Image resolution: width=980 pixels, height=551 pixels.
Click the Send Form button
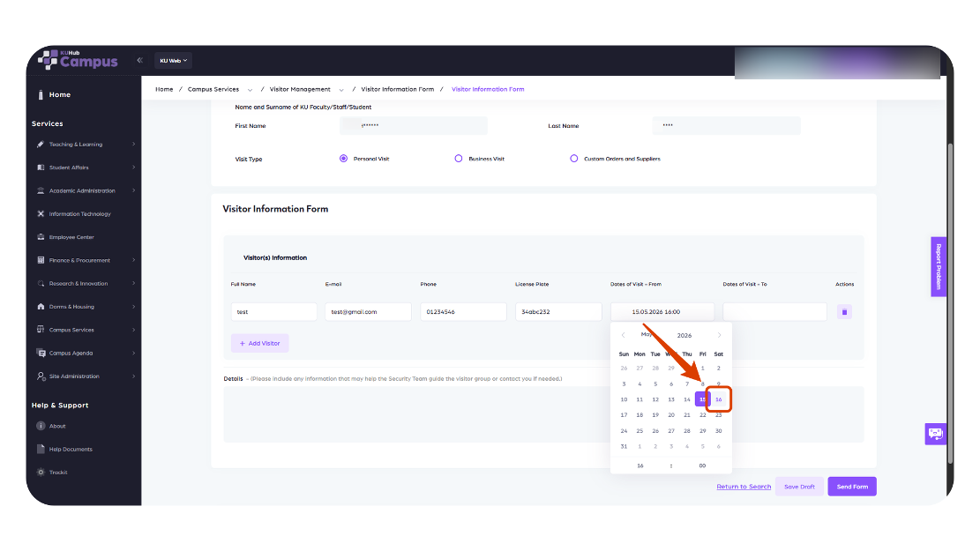[852, 487]
